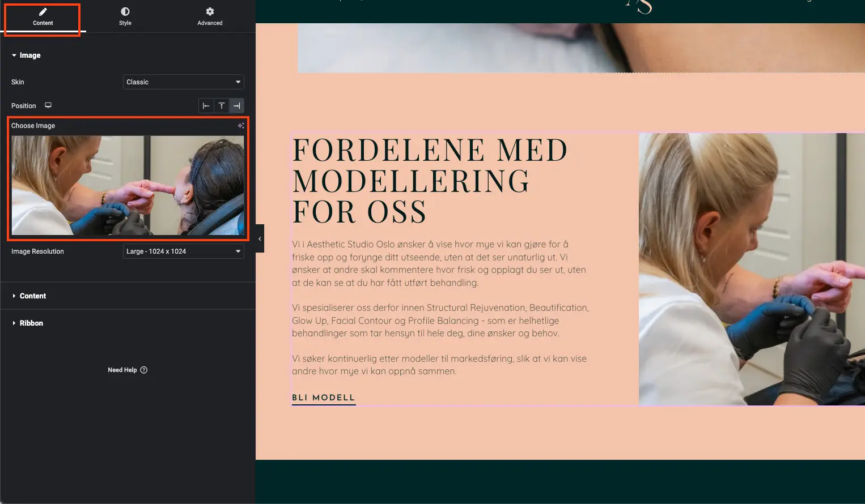Click the responsive device icon beside Position
Image resolution: width=865 pixels, height=504 pixels.
[48, 105]
